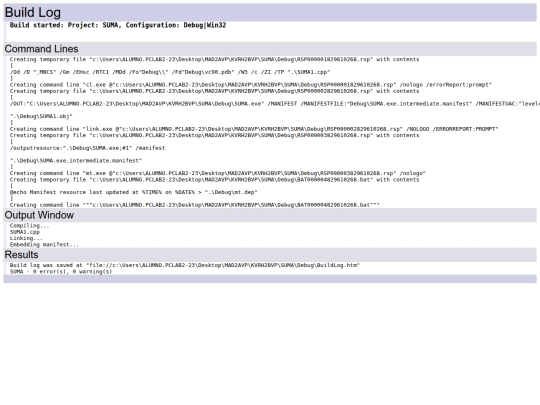Viewport: 540px width, 405px height.
Task: Select the '.\Debug\SUMA1.obj' line
Action: [x=41, y=116]
